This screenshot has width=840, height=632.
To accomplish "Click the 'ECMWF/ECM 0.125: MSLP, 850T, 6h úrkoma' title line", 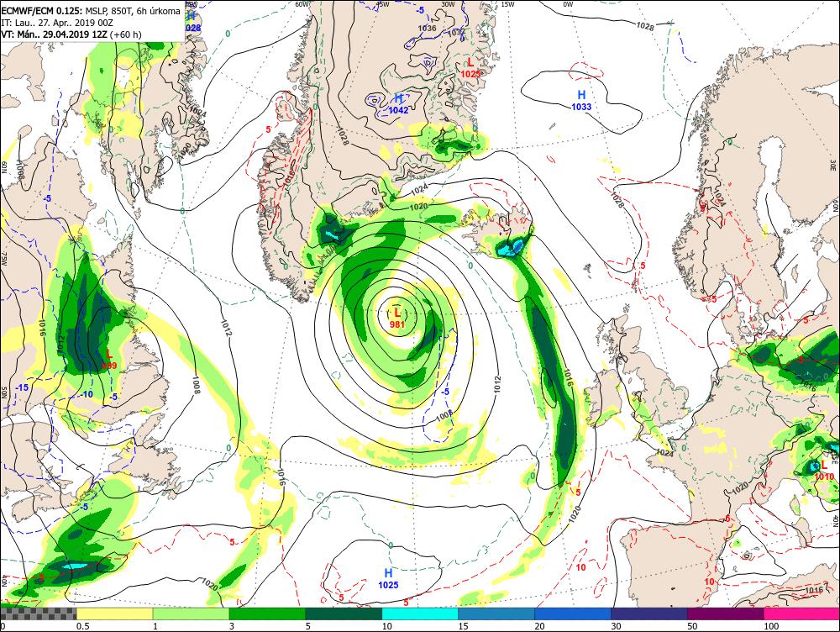I will tap(91, 11).
